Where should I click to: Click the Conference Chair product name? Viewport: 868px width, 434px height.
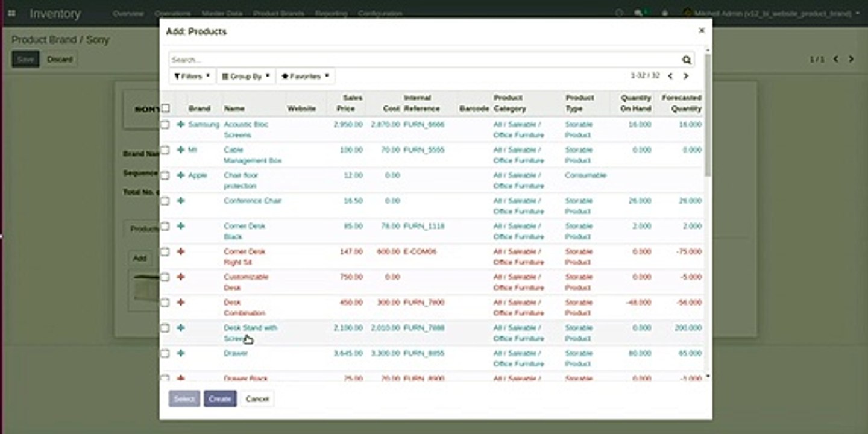(253, 200)
